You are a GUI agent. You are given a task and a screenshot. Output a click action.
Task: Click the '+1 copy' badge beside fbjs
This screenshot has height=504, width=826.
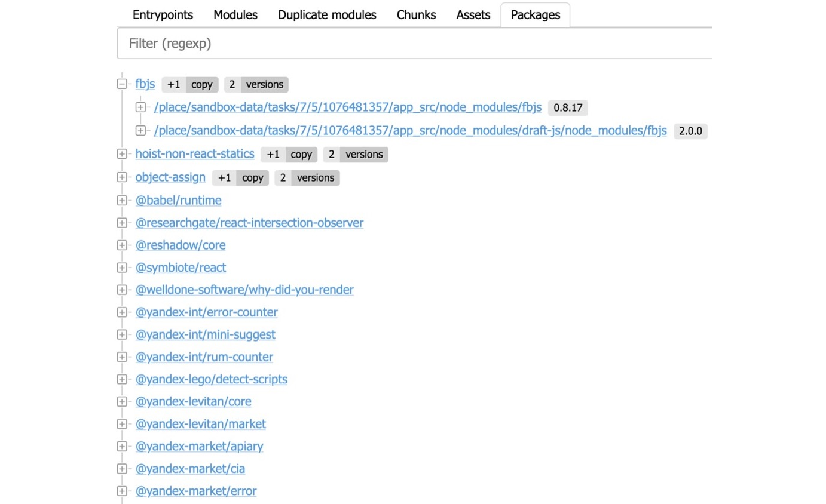click(x=190, y=85)
